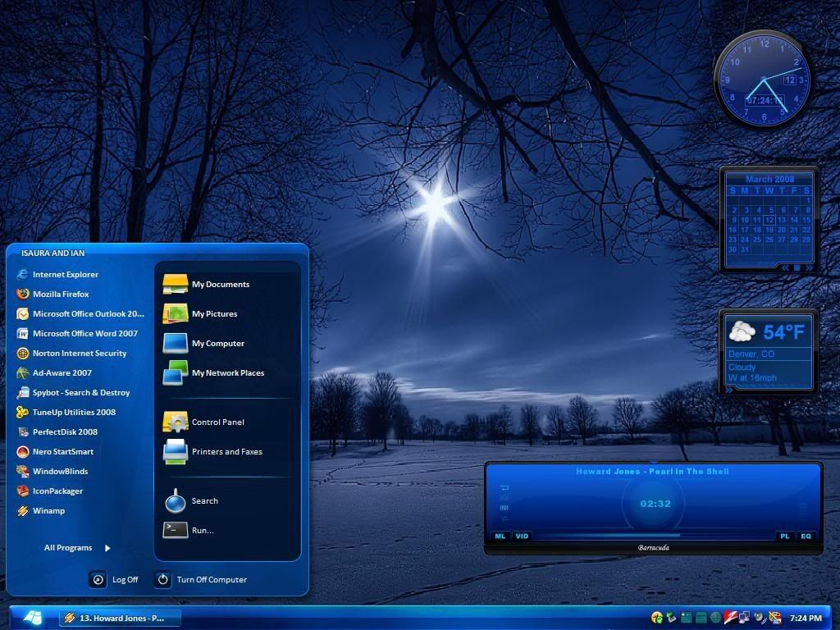Image resolution: width=840 pixels, height=630 pixels.
Task: Click the Log Off button
Action: [x=113, y=580]
